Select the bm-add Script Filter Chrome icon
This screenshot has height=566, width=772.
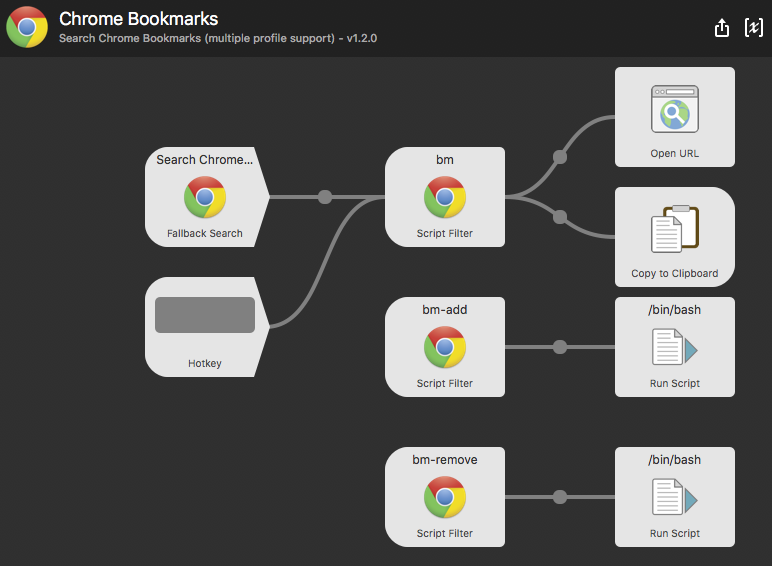tap(445, 348)
